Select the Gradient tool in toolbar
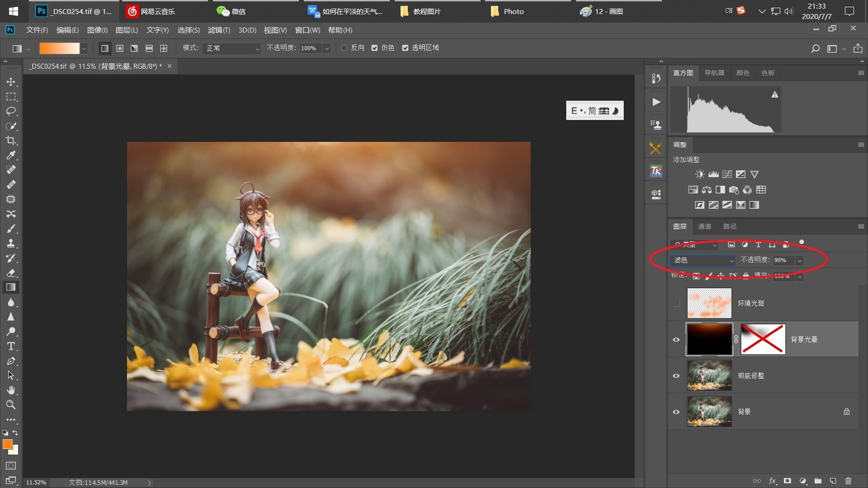The width and height of the screenshot is (868, 488). [11, 287]
